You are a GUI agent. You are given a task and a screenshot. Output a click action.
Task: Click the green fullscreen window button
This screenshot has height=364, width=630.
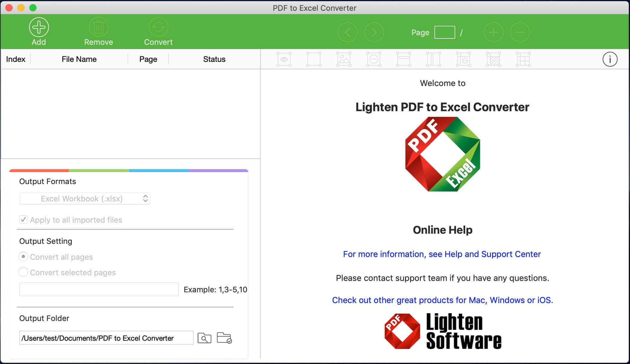point(33,8)
